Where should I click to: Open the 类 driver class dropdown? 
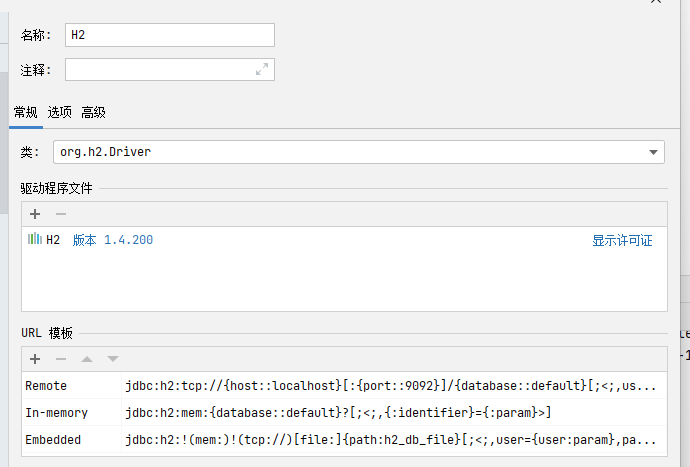tap(653, 152)
